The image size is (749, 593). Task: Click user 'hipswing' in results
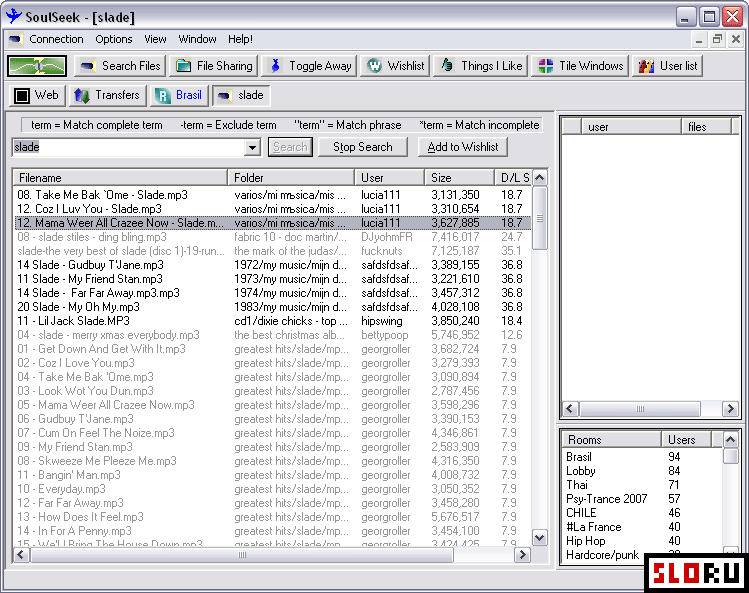point(382,321)
